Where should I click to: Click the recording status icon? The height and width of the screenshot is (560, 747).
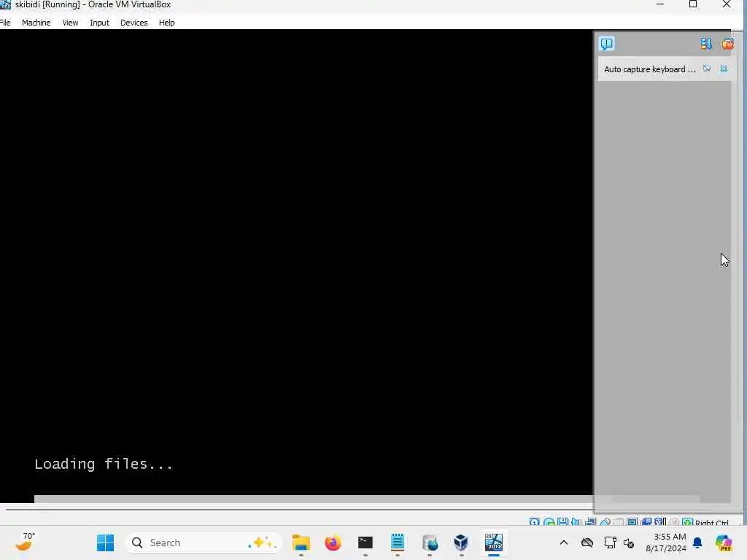pos(646,522)
